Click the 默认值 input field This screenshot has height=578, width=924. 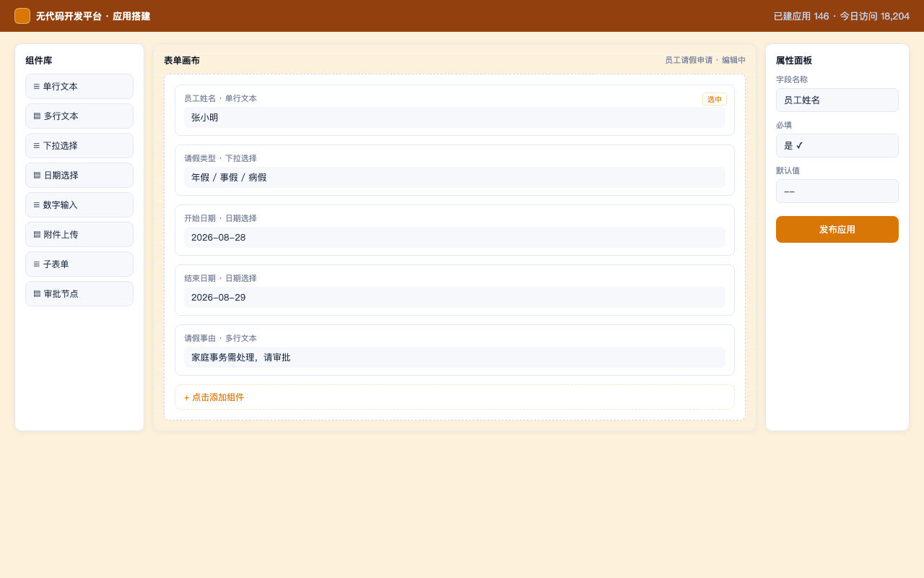pyautogui.click(x=837, y=191)
